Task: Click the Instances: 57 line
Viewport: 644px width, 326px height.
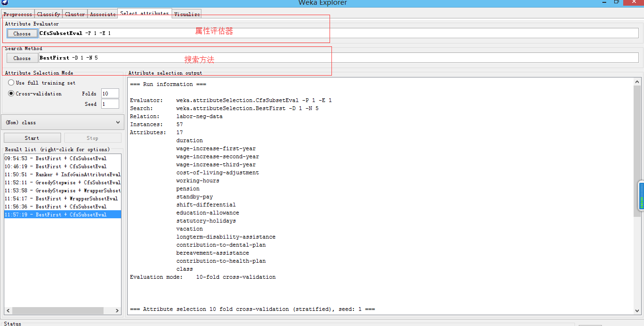Action: [156, 124]
